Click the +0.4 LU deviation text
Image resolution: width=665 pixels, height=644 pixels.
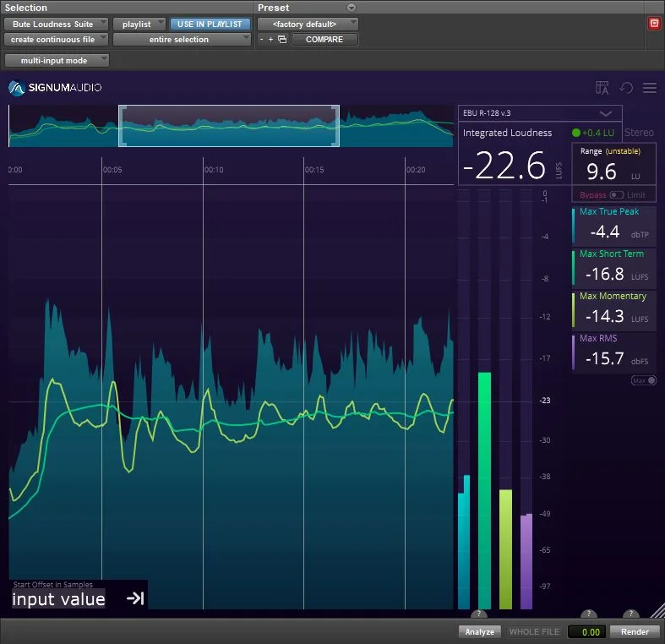click(x=598, y=133)
